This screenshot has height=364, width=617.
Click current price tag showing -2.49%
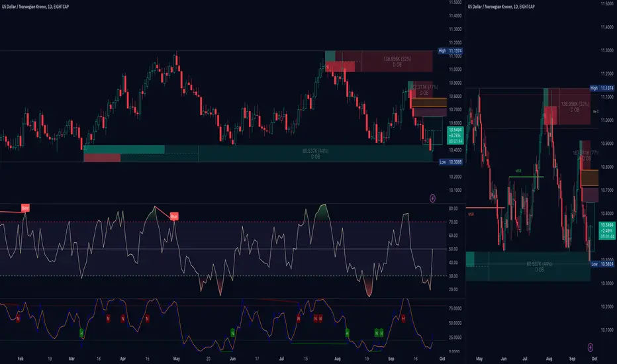607,230
